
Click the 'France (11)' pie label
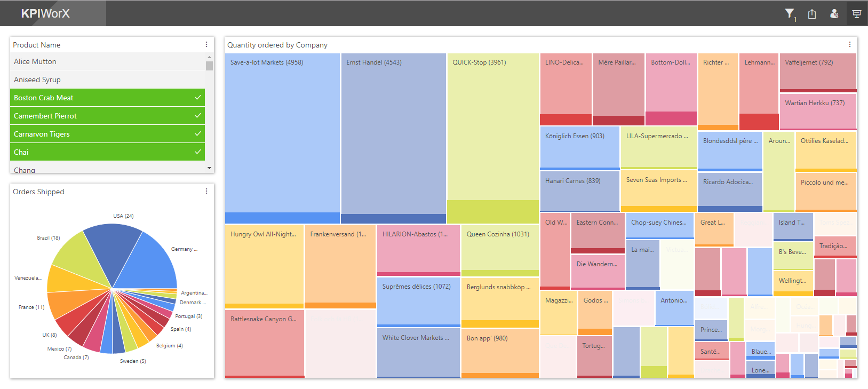point(31,307)
